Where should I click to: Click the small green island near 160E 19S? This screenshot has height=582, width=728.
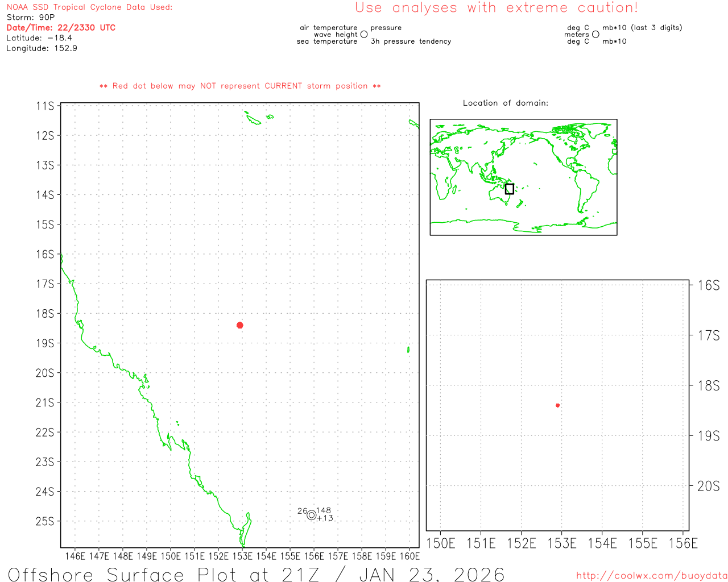point(408,350)
